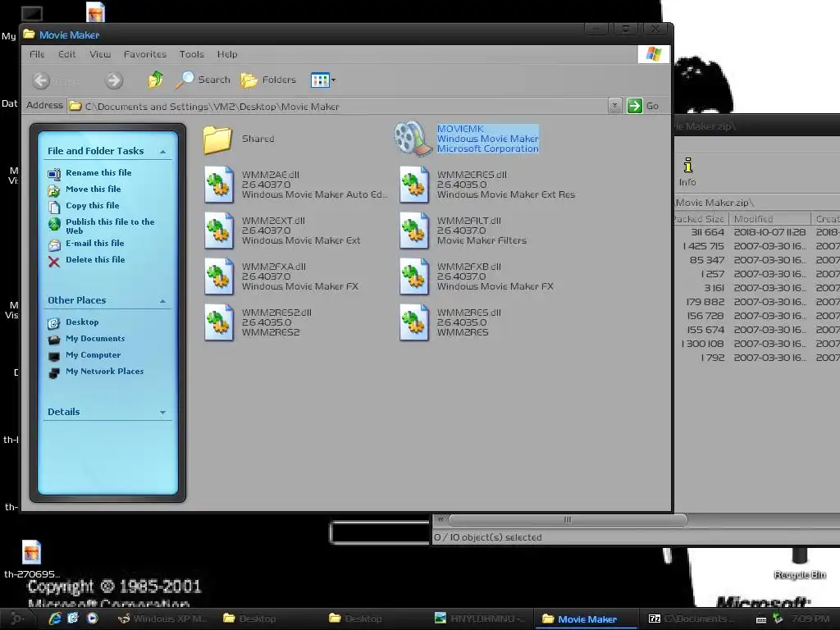Open the View menu
This screenshot has height=630, width=840.
[x=100, y=54]
